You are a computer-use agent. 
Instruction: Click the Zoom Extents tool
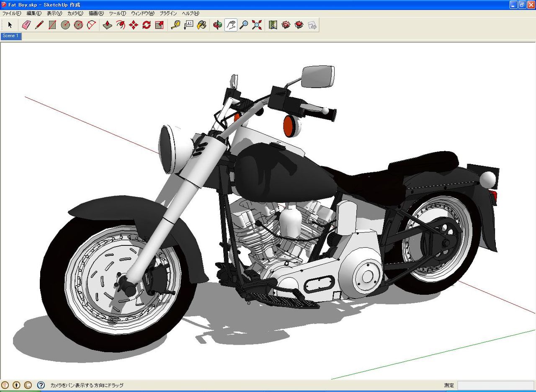tap(257, 25)
